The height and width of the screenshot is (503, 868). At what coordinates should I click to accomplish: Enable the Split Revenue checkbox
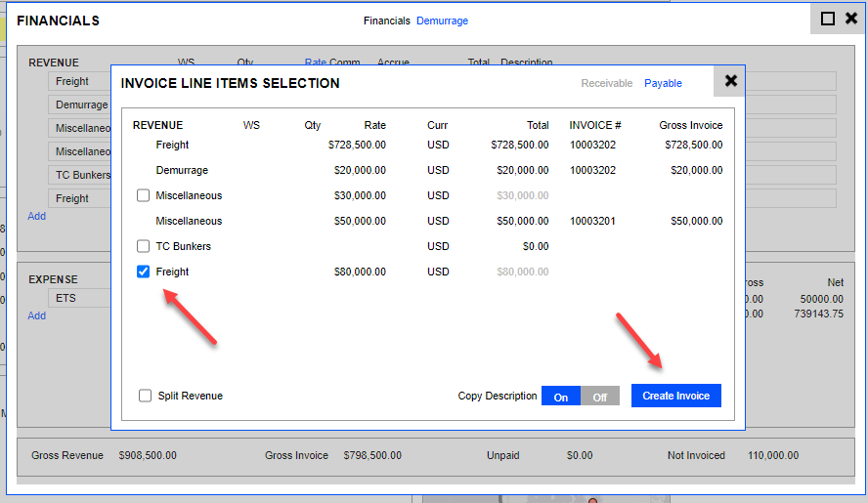pos(146,396)
